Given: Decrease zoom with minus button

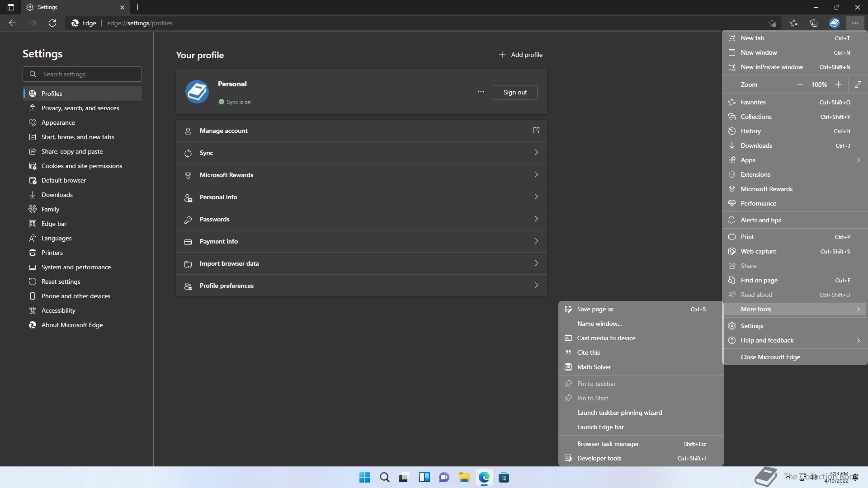Looking at the screenshot, I should (800, 84).
